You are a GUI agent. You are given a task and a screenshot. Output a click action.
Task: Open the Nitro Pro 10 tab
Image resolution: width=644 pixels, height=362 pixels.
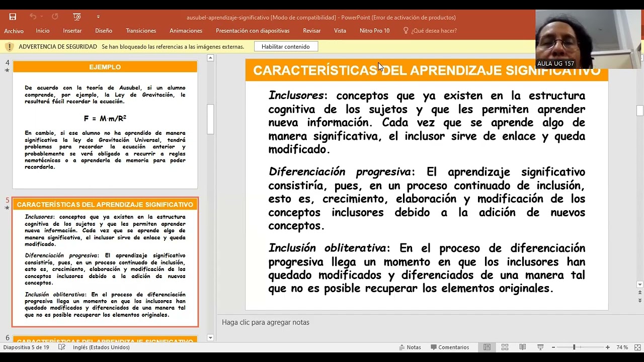(x=374, y=31)
